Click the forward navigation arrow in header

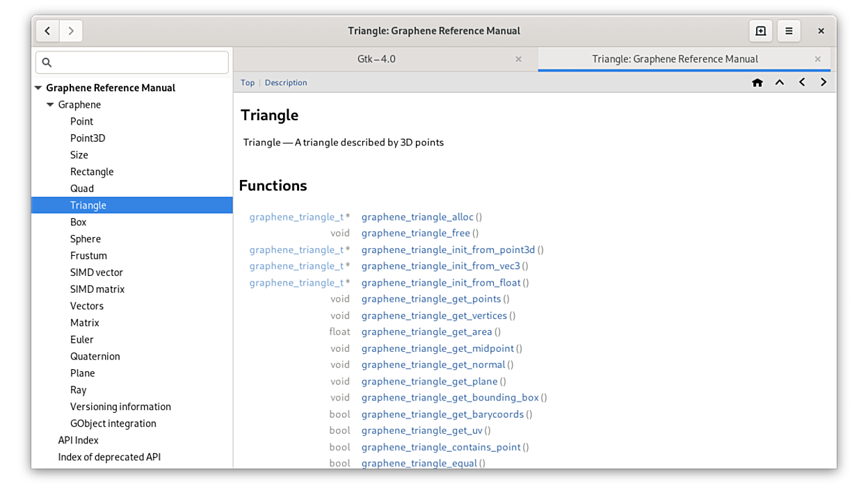[x=71, y=31]
